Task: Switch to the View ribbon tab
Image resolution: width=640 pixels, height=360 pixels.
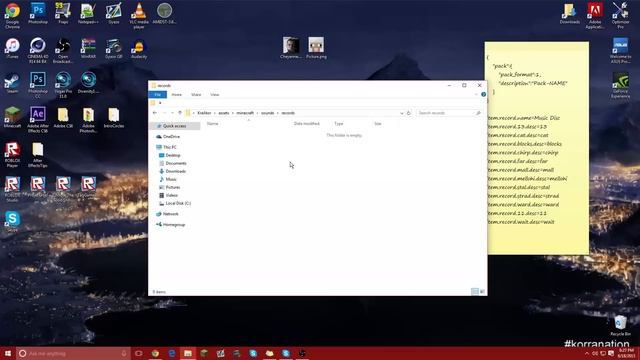Action: (215, 94)
